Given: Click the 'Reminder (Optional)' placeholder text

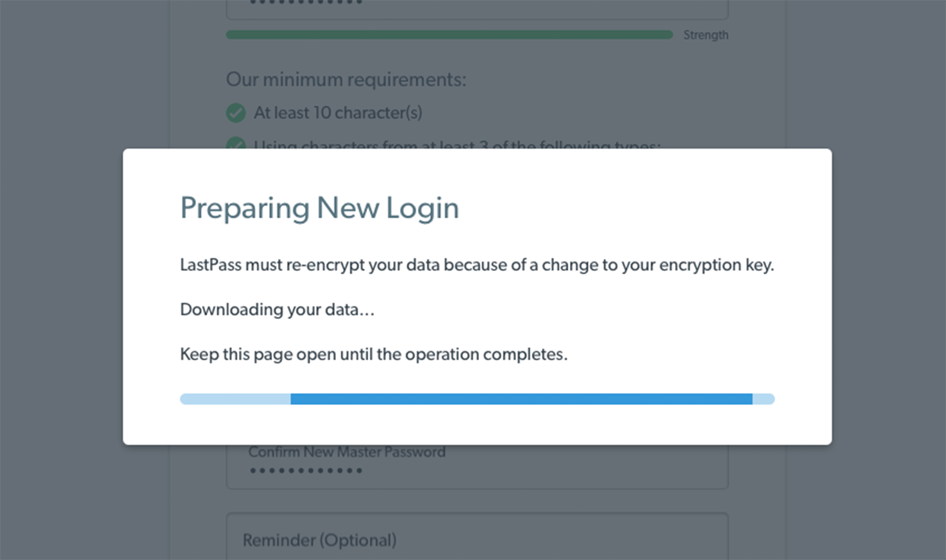Looking at the screenshot, I should tap(319, 540).
